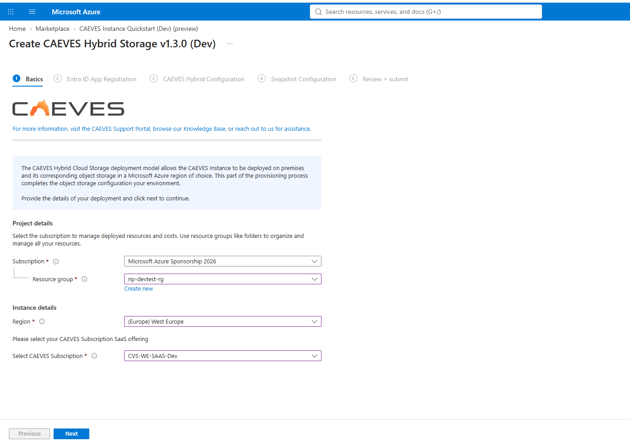Image resolution: width=630 pixels, height=445 pixels.
Task: Click the Create CAEVES Hybrid Storage v1.3.0 title
Action: coord(112,43)
